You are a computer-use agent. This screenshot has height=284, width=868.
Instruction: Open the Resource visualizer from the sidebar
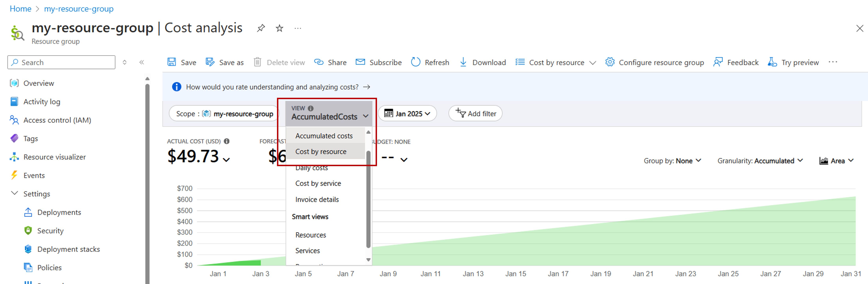pyautogui.click(x=55, y=156)
